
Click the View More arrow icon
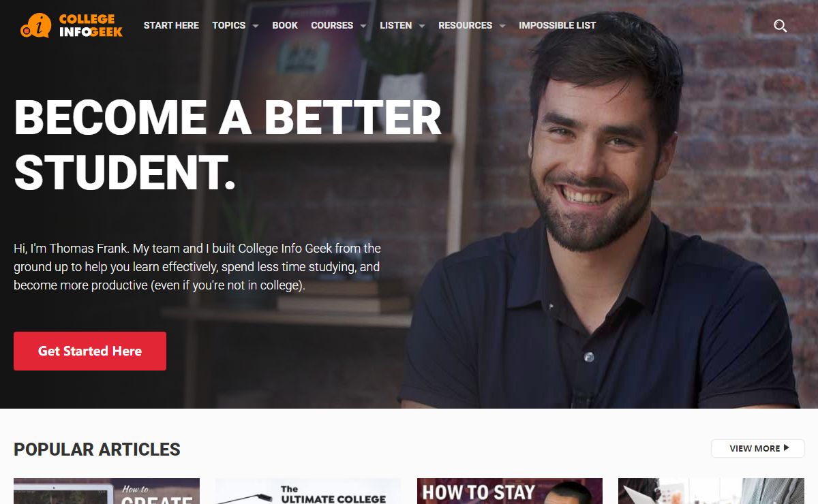787,448
